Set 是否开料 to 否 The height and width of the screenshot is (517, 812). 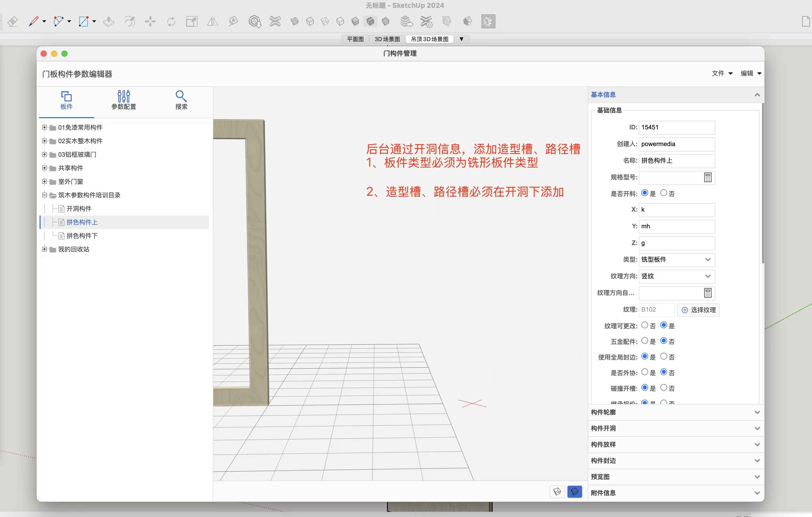663,193
